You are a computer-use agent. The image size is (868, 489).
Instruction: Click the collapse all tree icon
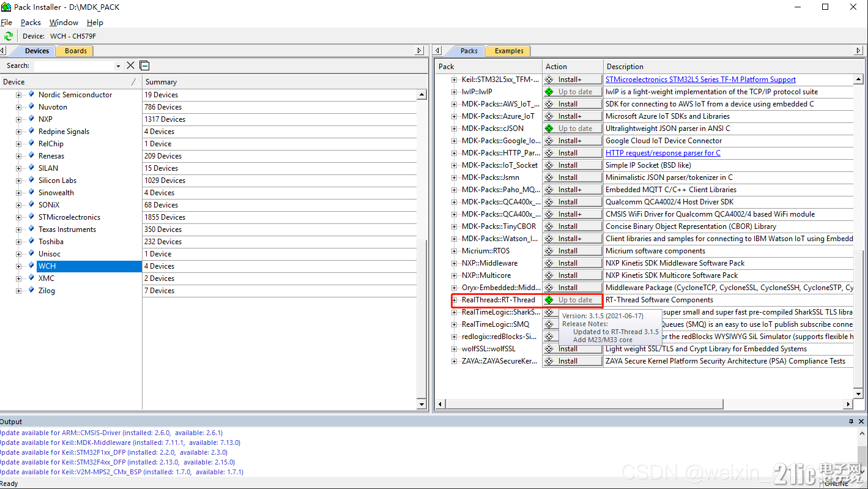pos(144,65)
